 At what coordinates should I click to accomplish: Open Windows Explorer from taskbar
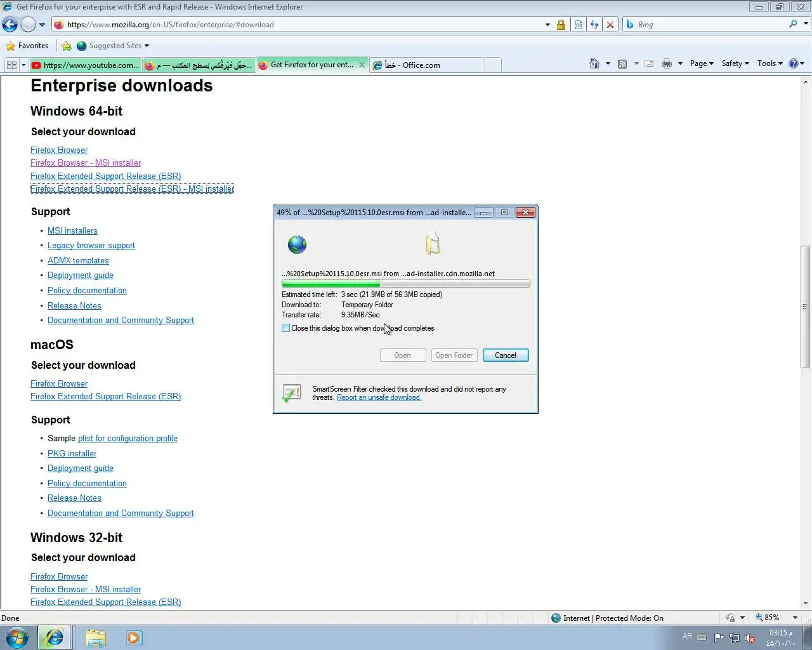pyautogui.click(x=96, y=637)
